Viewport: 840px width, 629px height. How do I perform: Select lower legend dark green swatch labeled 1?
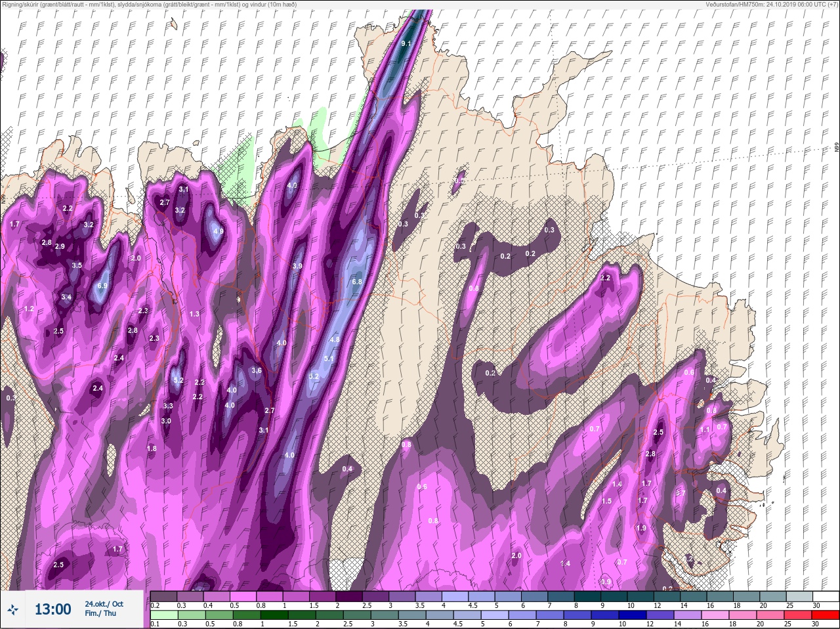(274, 615)
